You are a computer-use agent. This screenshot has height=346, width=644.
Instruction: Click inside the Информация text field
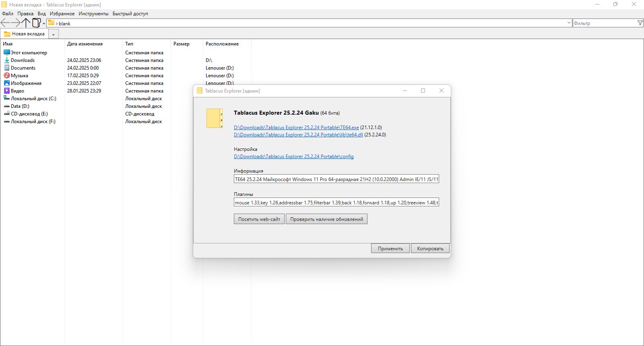[x=336, y=179]
